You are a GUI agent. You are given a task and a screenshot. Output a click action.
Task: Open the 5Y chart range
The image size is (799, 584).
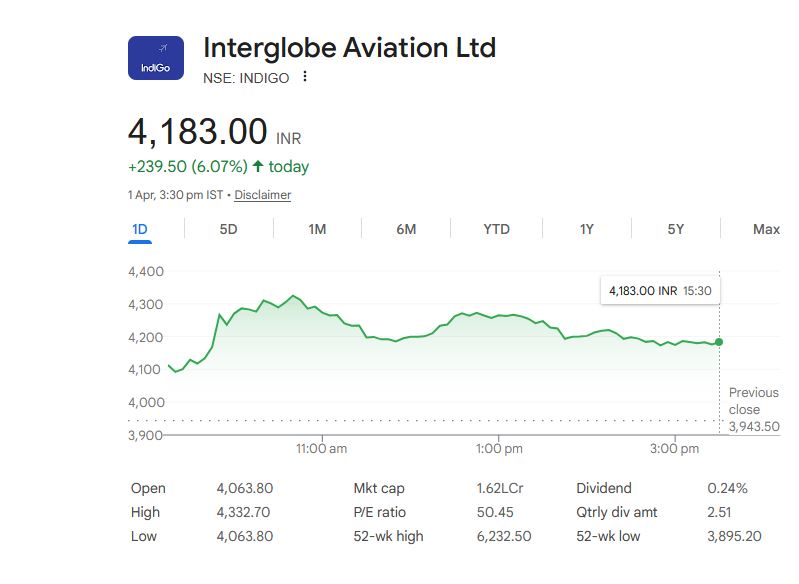[x=676, y=229]
